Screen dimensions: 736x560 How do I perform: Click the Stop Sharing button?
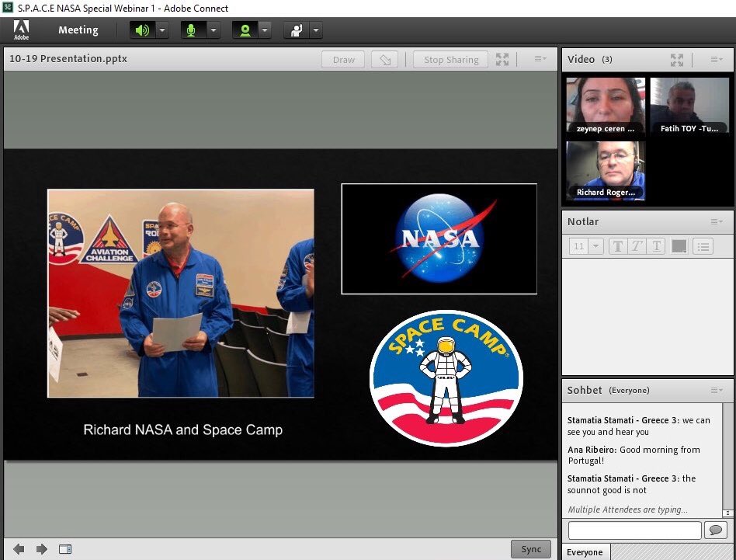click(x=450, y=60)
